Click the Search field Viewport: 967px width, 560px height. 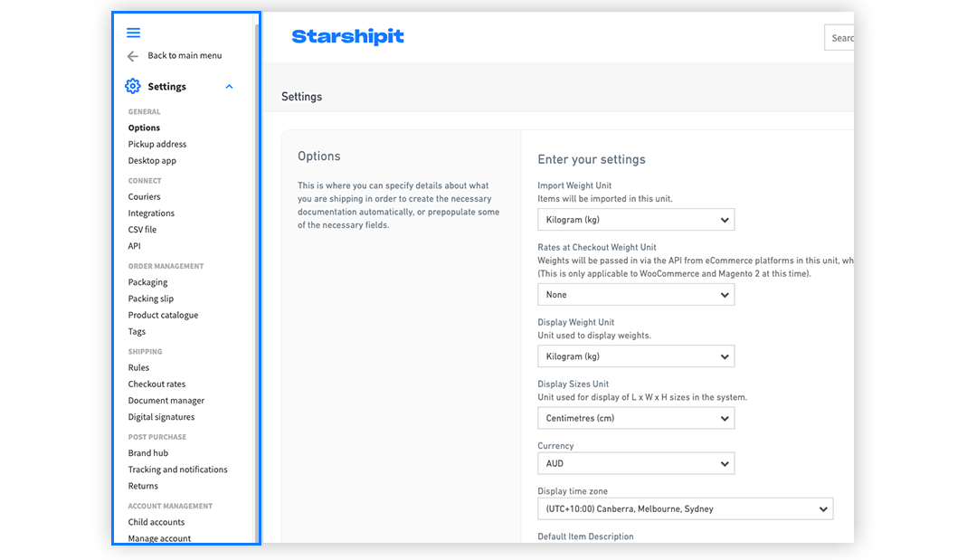click(839, 38)
